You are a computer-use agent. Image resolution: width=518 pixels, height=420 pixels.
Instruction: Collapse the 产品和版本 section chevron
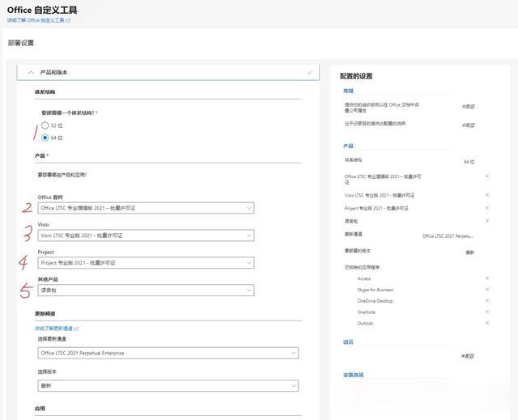tap(31, 72)
